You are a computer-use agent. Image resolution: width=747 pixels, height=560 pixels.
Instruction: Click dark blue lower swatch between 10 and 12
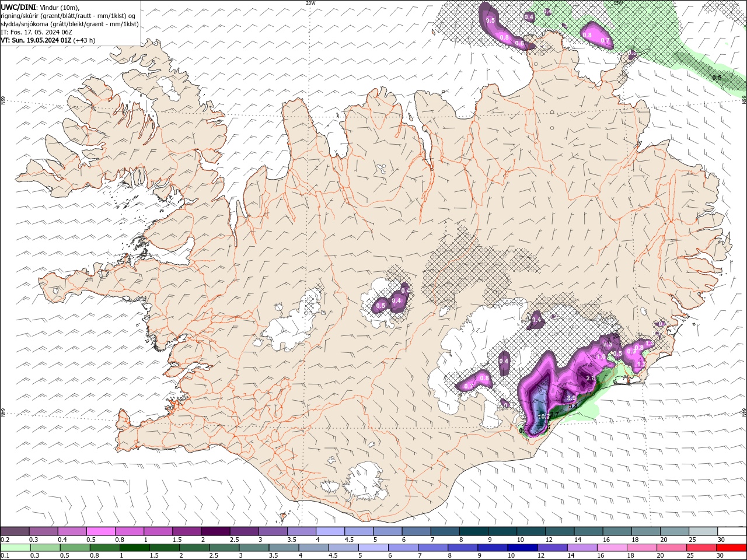(x=522, y=548)
